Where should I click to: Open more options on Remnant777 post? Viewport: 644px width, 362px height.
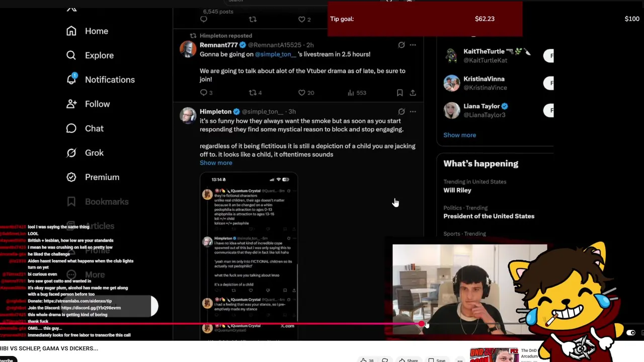(x=413, y=45)
